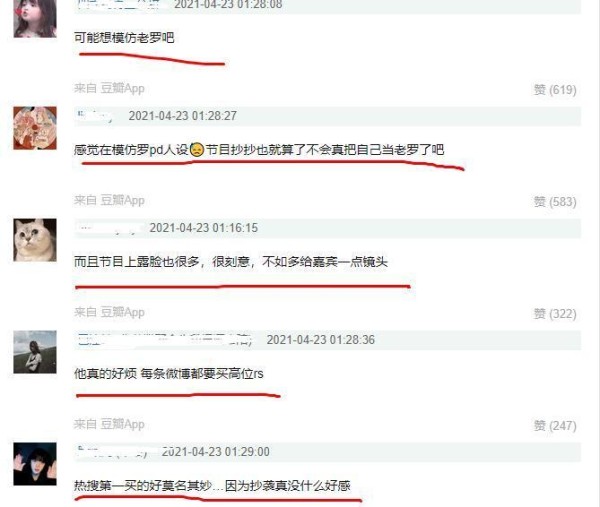Click 来自 豆瓣App above the 01:29:00 comment
Image resolution: width=600 pixels, height=507 pixels.
[x=109, y=424]
